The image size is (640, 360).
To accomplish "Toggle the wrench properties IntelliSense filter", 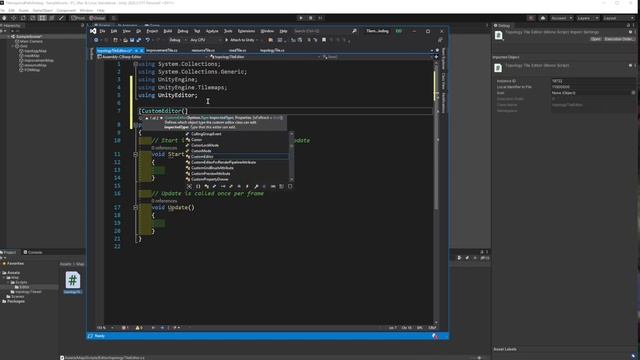I will point(256,187).
